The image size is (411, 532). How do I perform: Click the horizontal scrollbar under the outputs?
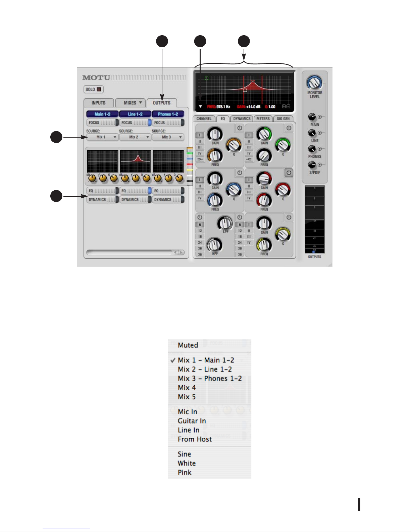pos(136,252)
